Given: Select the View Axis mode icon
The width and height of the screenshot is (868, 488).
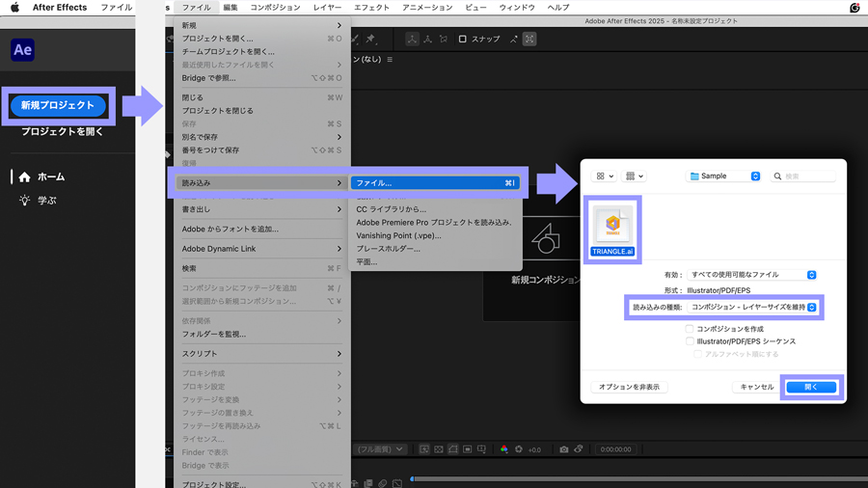Looking at the screenshot, I should (444, 39).
